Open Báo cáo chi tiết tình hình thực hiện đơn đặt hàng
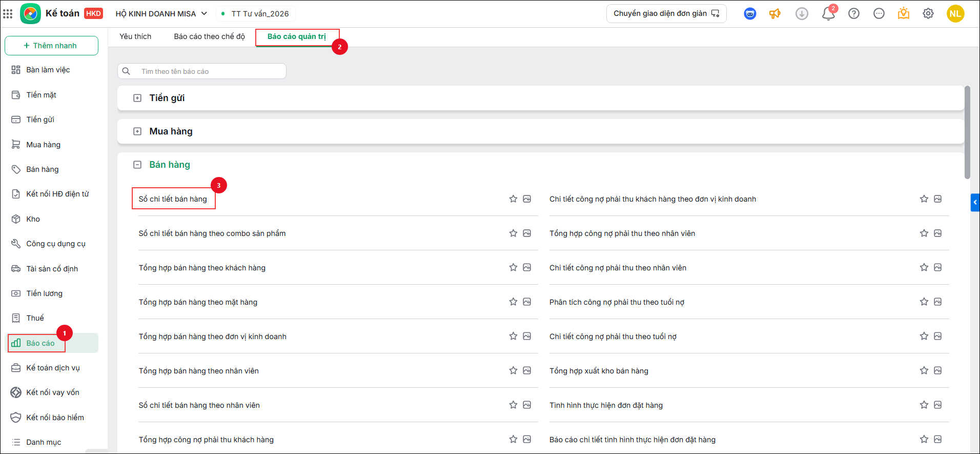Image resolution: width=980 pixels, height=454 pixels. tap(632, 440)
